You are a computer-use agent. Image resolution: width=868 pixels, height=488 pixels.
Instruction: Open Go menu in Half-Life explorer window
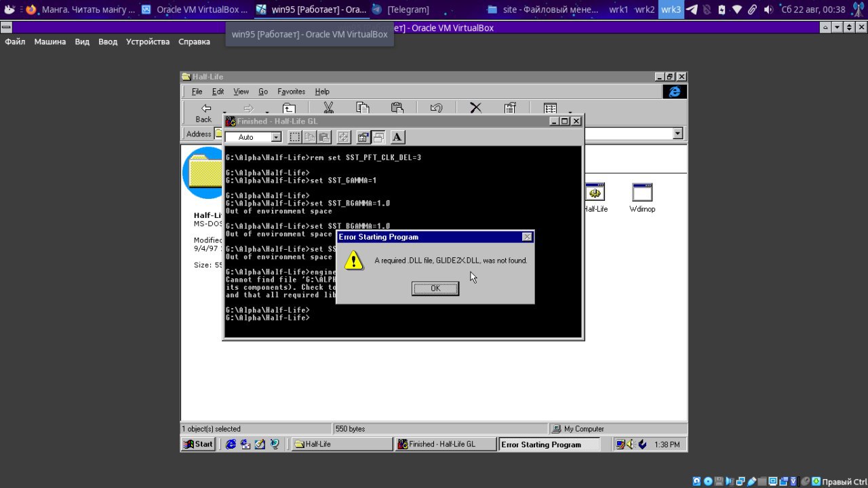263,92
